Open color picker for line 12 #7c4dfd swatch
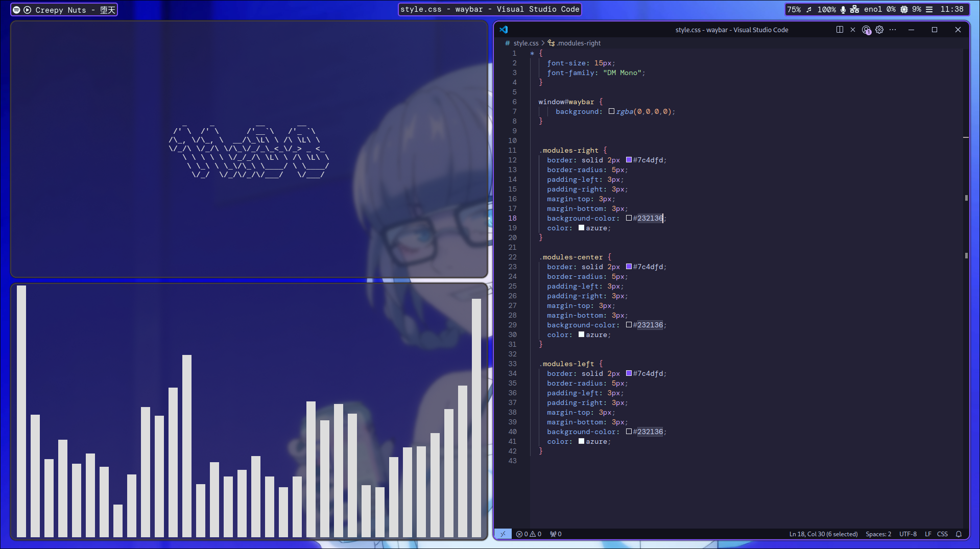 (x=629, y=160)
